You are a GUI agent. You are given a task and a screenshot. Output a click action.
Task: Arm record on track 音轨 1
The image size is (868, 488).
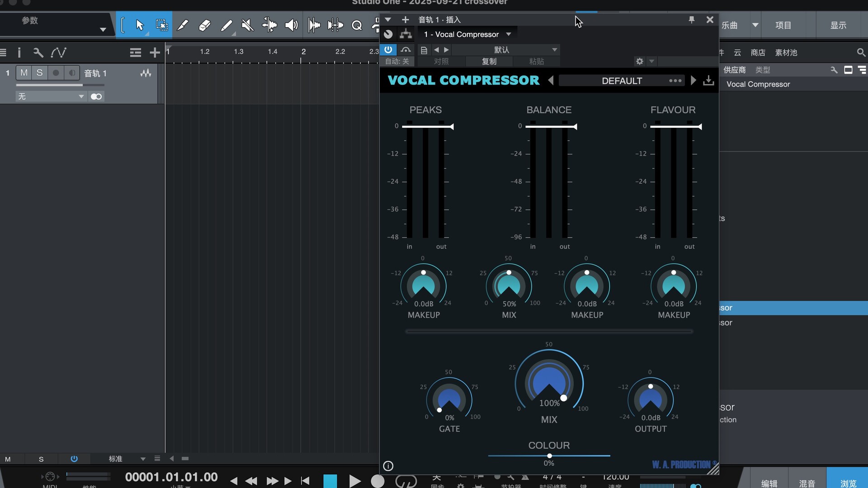point(56,73)
